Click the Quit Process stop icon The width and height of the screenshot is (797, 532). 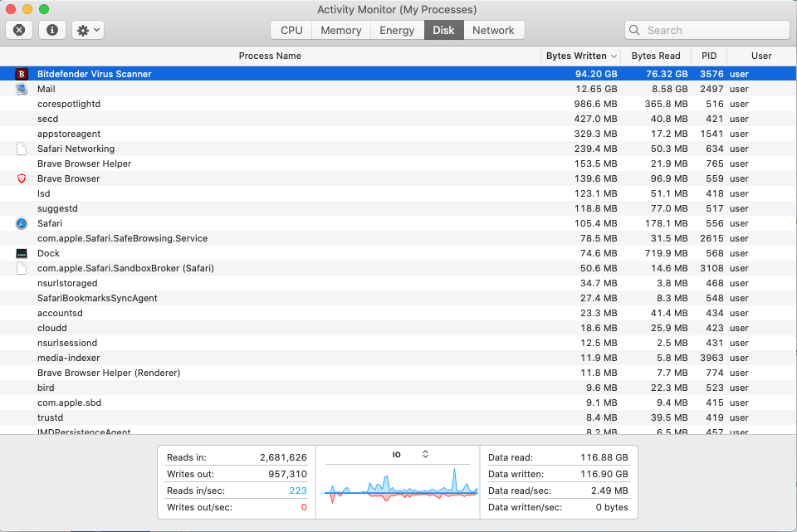[x=19, y=30]
